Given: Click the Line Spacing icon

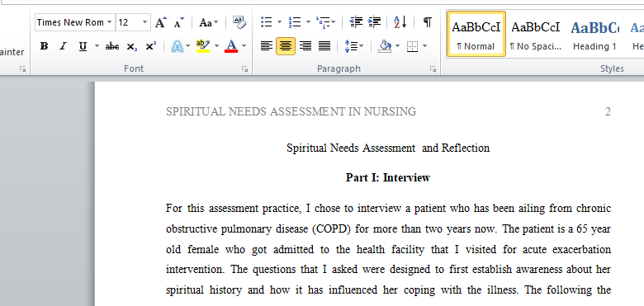Looking at the screenshot, I should coord(350,46).
